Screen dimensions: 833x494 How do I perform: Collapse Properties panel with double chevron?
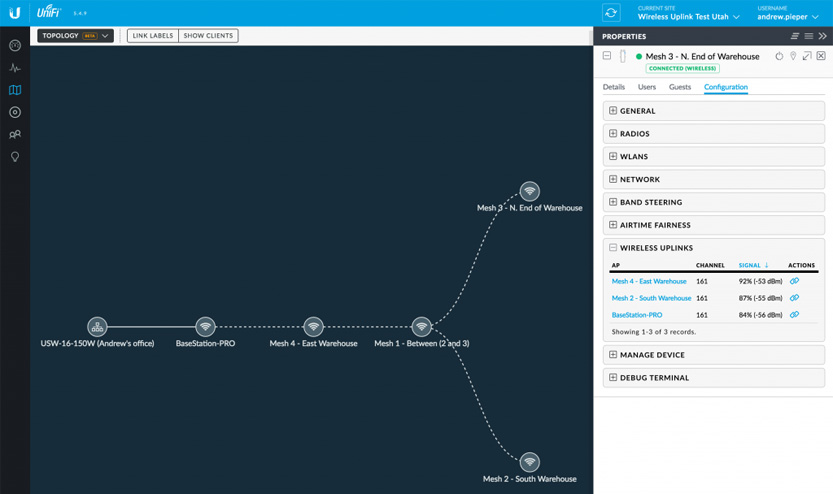822,36
